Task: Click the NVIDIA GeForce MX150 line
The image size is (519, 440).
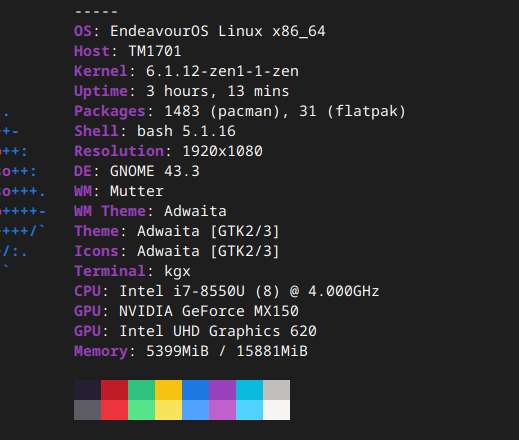Action: [x=186, y=311]
